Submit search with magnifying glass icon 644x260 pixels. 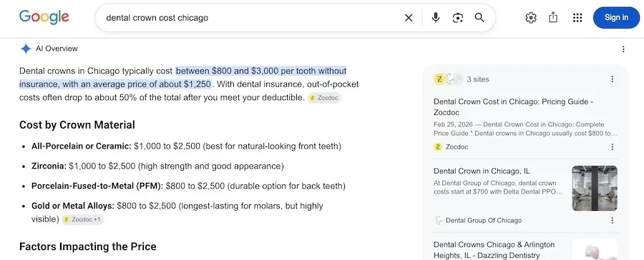coord(479,18)
